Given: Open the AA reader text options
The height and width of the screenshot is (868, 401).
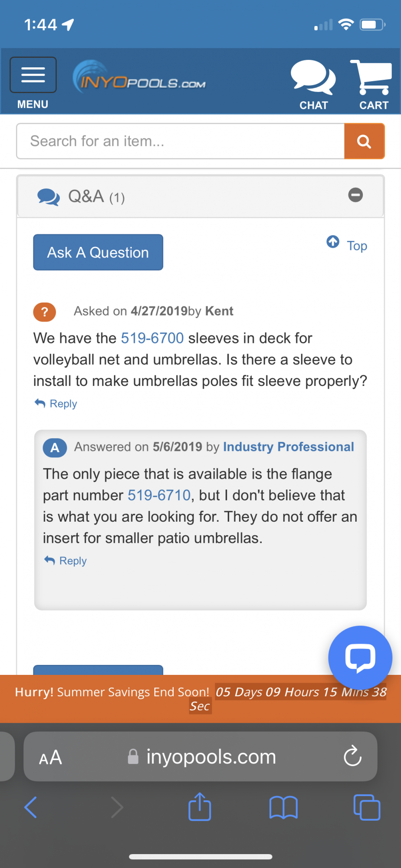Looking at the screenshot, I should (x=50, y=758).
